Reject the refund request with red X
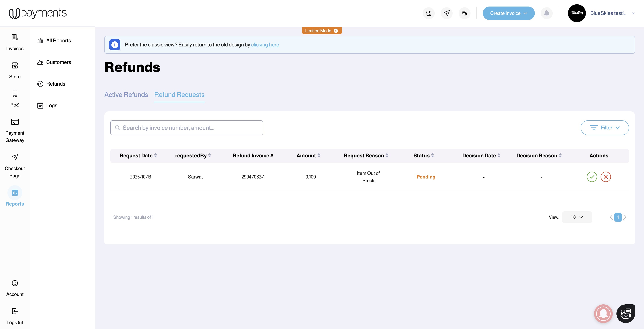 [605, 177]
